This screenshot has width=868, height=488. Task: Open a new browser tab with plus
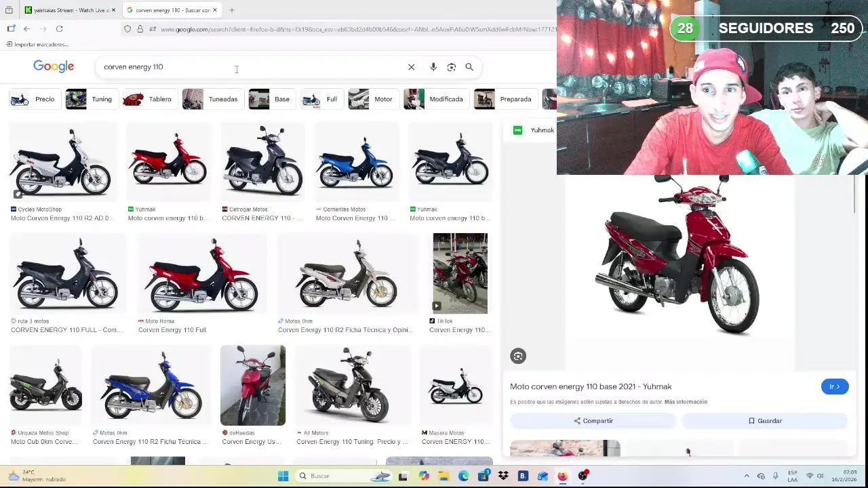(232, 10)
